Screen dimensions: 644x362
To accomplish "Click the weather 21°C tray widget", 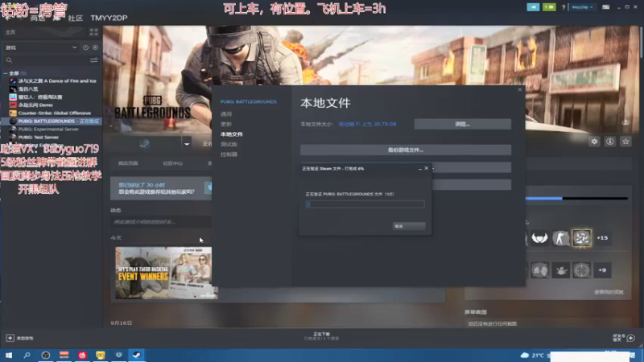I will click(x=532, y=356).
